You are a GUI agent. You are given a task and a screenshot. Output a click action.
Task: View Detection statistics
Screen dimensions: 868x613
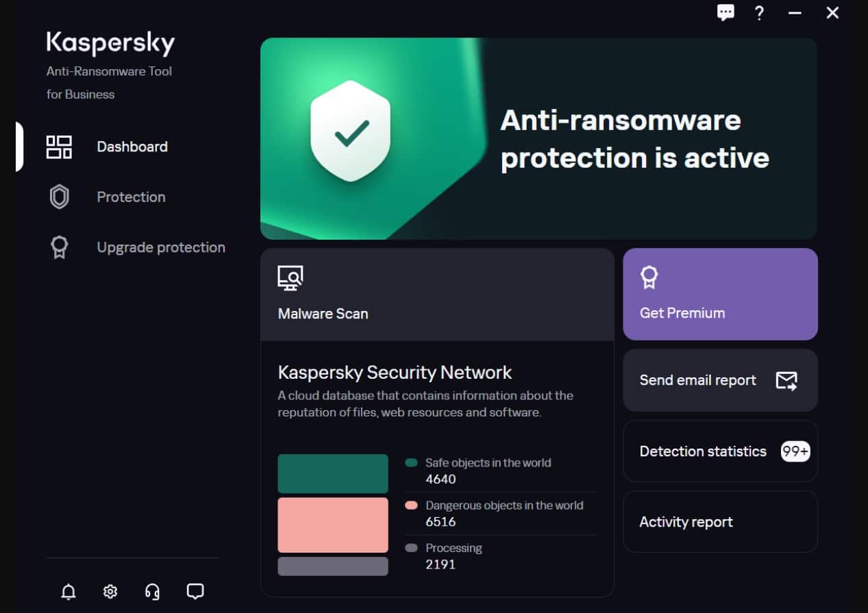coord(702,451)
